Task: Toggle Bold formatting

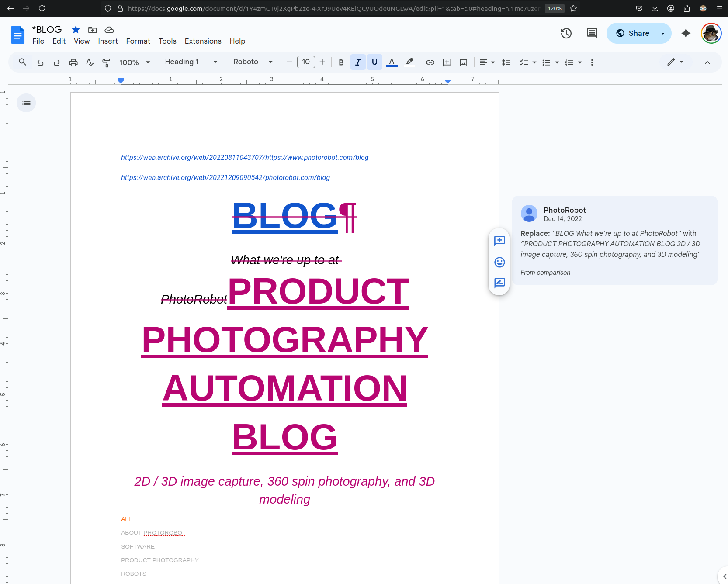Action: click(341, 62)
